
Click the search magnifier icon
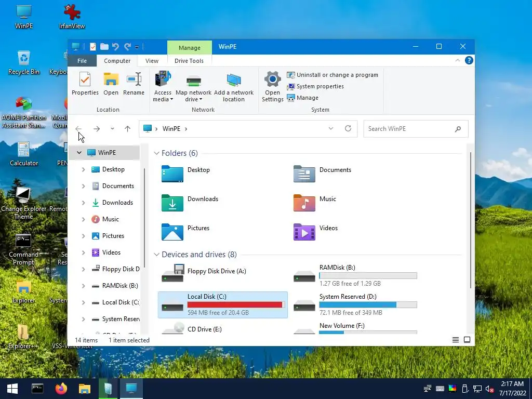[458, 129]
